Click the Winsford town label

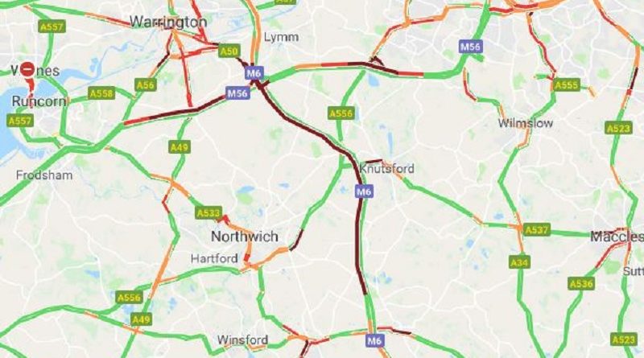[x=242, y=340]
